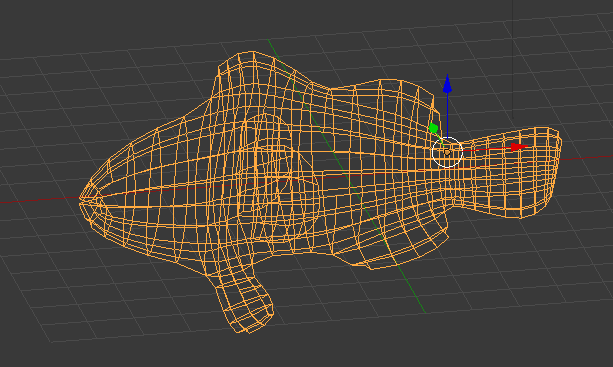
Task: Click the red X-axis line left of the fish
Action: pyautogui.click(x=39, y=201)
